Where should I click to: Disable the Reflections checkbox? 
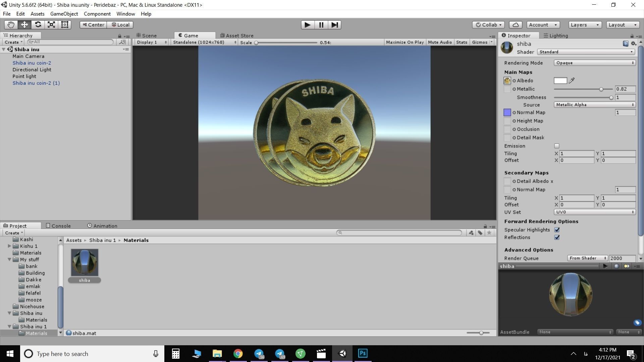[x=557, y=237]
